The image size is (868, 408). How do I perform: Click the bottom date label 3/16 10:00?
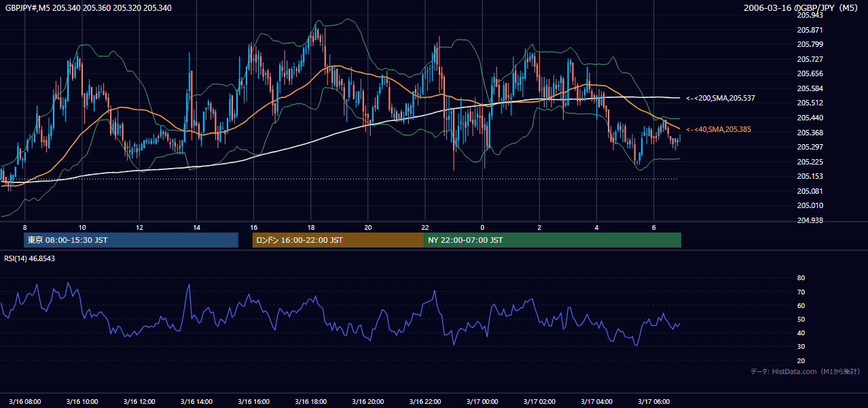point(83,401)
